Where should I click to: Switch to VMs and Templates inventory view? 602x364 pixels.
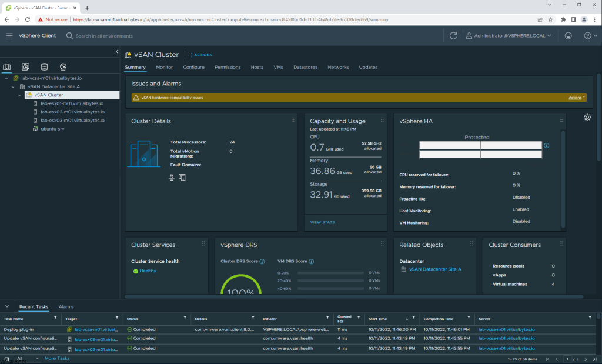(26, 66)
